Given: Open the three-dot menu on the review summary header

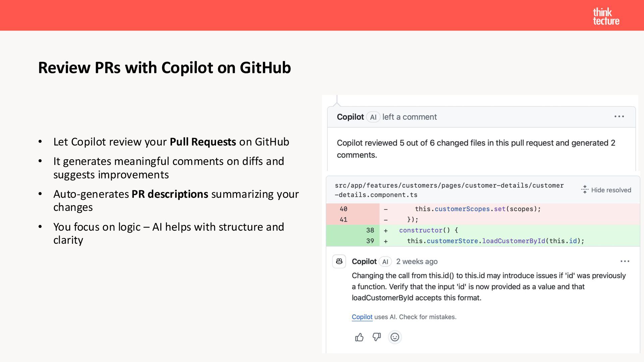Looking at the screenshot, I should point(619,117).
